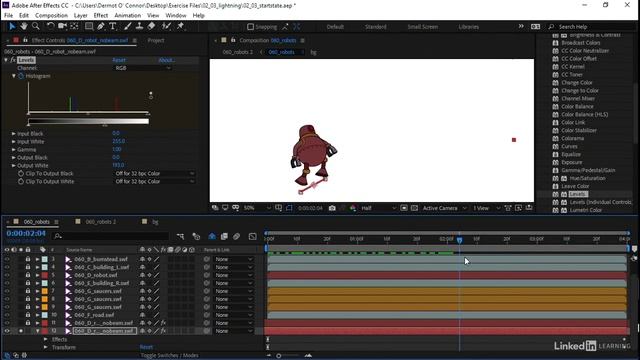Viewport: 640px width, 360px height.
Task: Select the Brush tool
Action: [127, 26]
